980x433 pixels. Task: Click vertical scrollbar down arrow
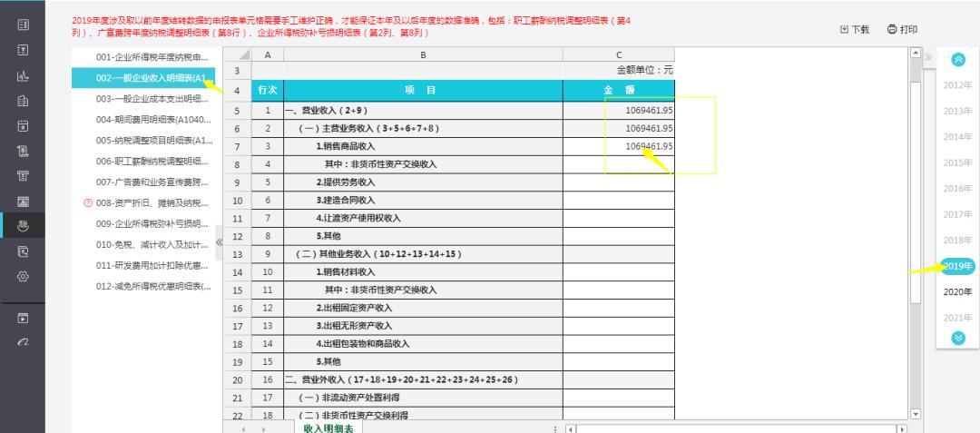916,414
